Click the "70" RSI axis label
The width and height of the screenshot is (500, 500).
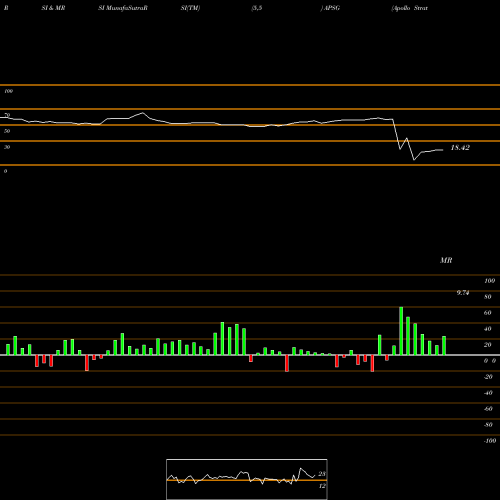point(7,115)
